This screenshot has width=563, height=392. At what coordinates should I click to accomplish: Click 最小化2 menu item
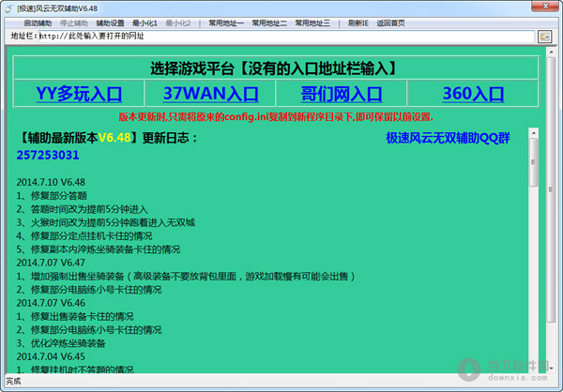(178, 23)
